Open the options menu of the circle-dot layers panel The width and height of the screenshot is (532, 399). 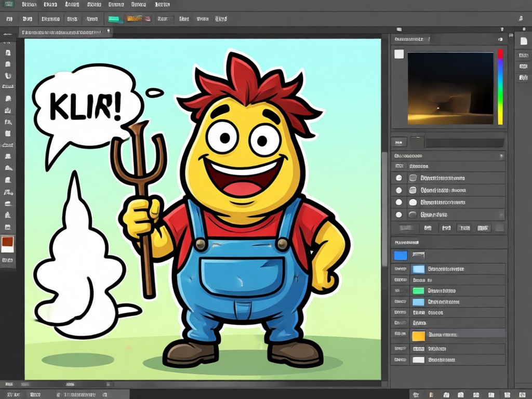coord(501,156)
